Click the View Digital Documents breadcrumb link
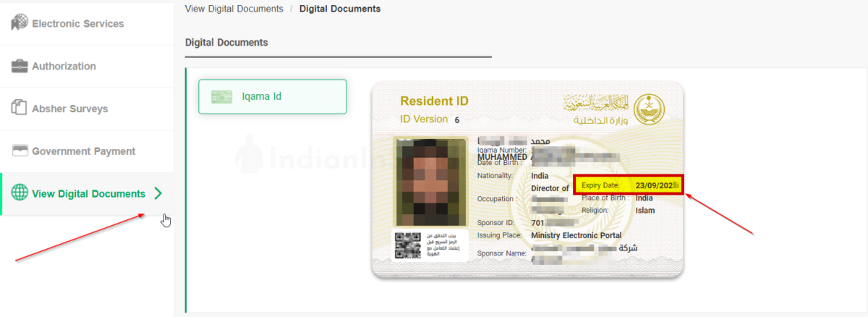The height and width of the screenshot is (317, 868). (x=234, y=9)
